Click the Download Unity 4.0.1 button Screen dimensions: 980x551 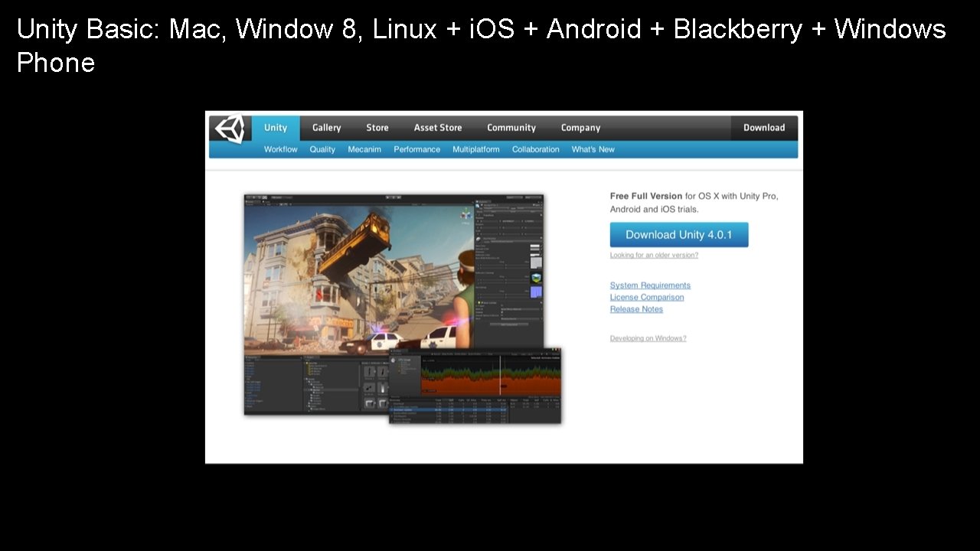[x=679, y=235]
